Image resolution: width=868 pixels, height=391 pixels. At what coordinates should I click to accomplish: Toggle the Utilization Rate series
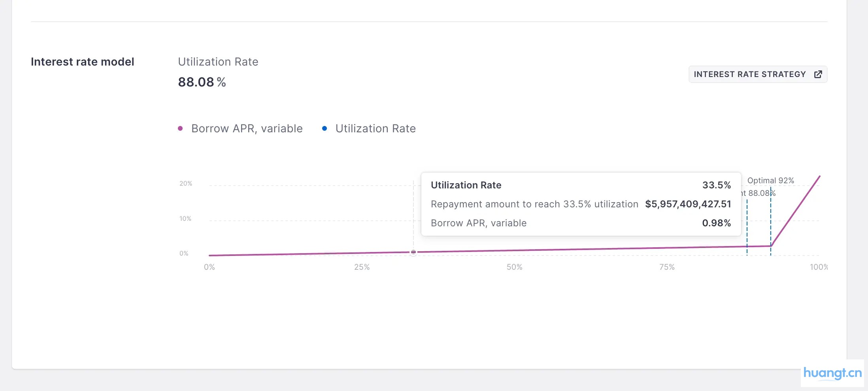click(376, 128)
